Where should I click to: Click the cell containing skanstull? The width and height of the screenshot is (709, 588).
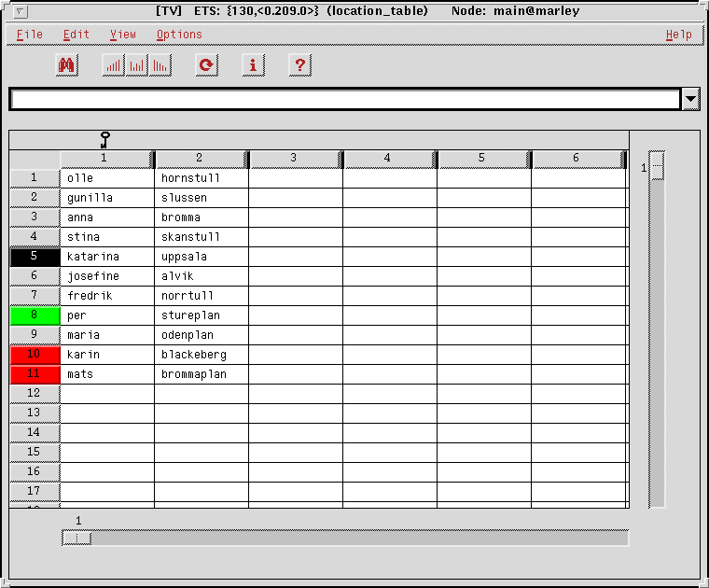pyautogui.click(x=202, y=237)
